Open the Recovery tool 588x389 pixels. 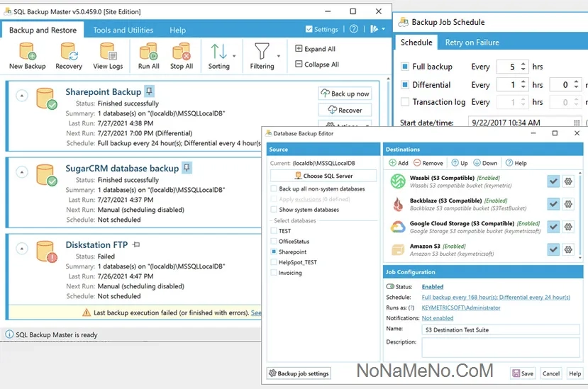[x=69, y=55]
